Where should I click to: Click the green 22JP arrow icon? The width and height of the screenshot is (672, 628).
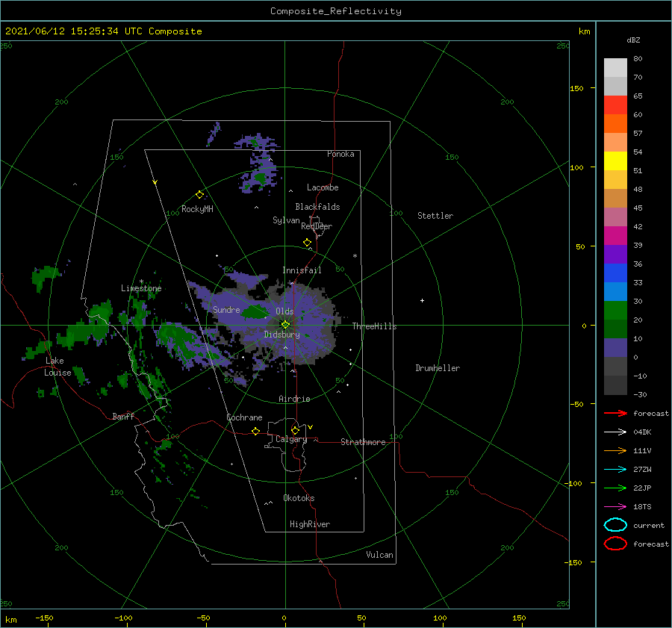pos(615,488)
